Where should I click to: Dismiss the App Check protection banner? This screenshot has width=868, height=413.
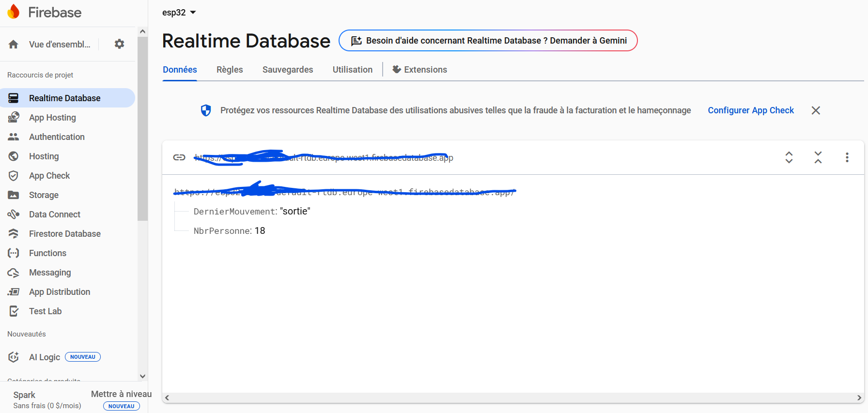[816, 110]
